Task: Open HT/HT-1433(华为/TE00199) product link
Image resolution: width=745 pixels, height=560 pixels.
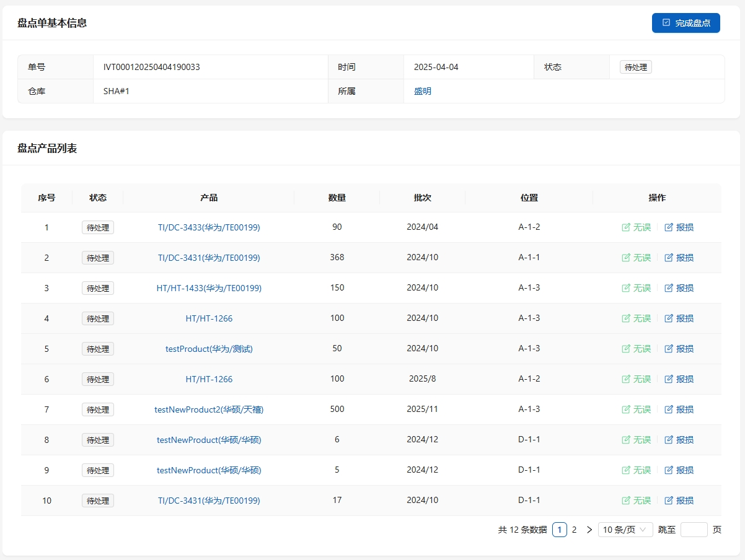Action: point(209,288)
